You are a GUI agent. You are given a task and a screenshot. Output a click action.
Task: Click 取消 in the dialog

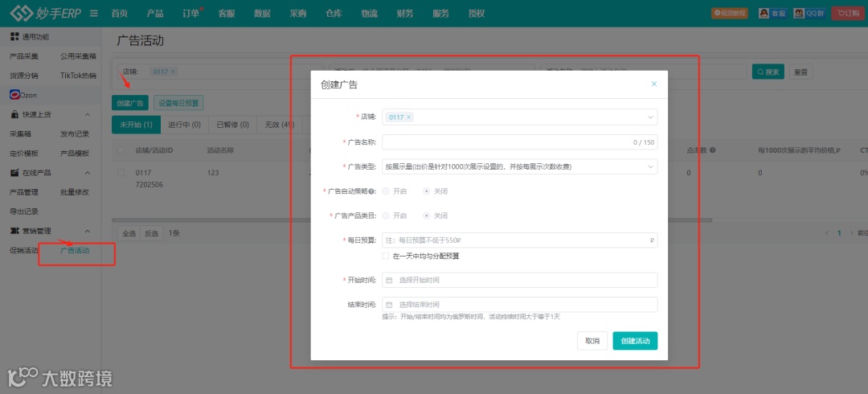(592, 341)
